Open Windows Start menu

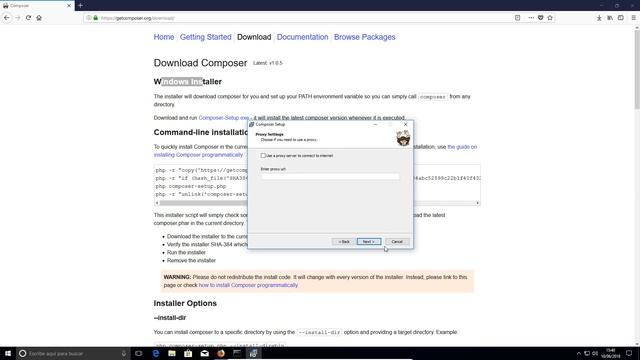click(x=8, y=353)
